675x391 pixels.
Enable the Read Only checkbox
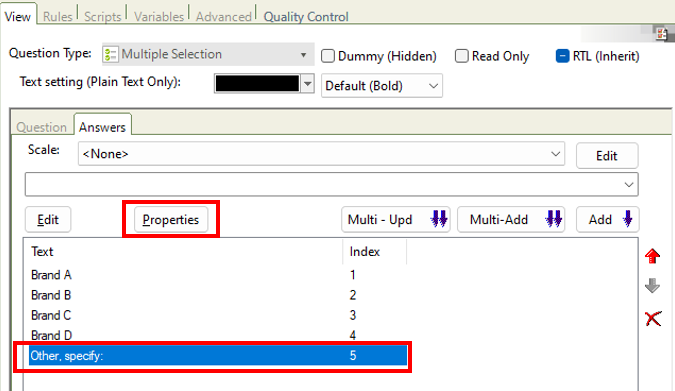[461, 56]
